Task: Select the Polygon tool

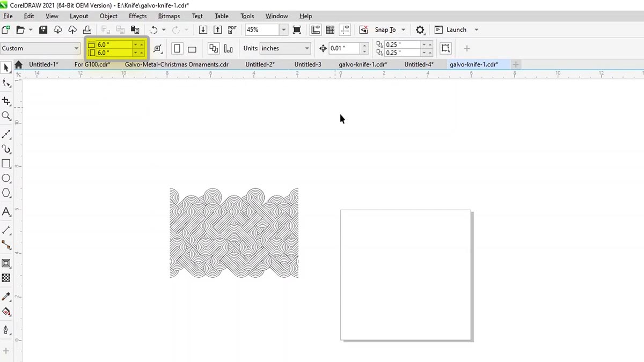Action: pyautogui.click(x=6, y=193)
